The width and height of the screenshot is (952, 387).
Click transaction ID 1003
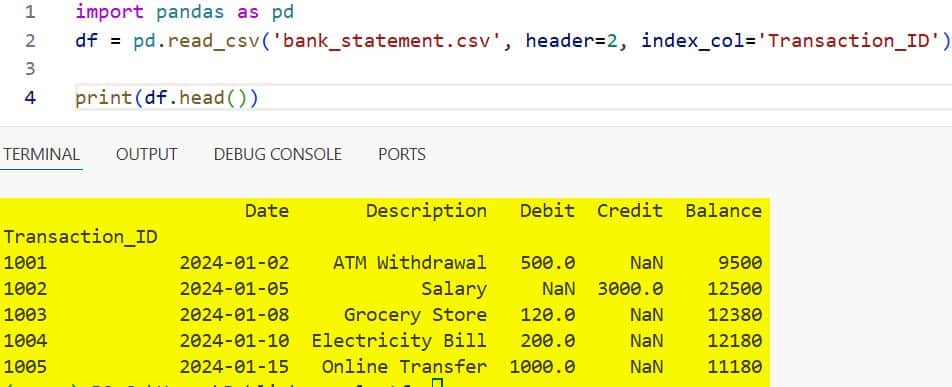(x=25, y=315)
